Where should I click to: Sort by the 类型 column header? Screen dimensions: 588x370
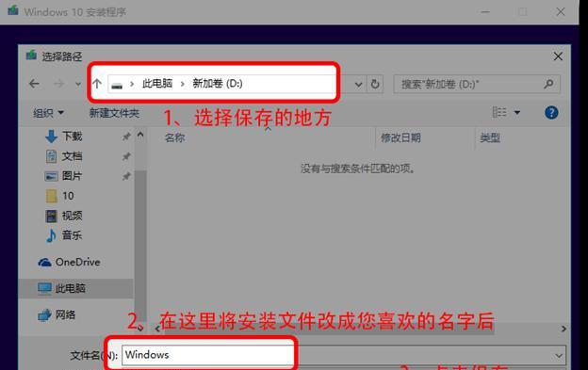pyautogui.click(x=490, y=137)
